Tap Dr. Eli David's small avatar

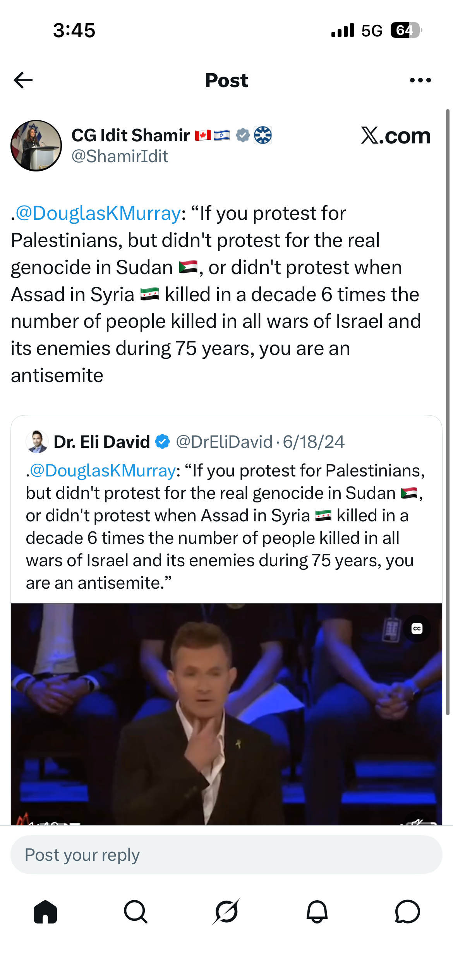click(37, 442)
